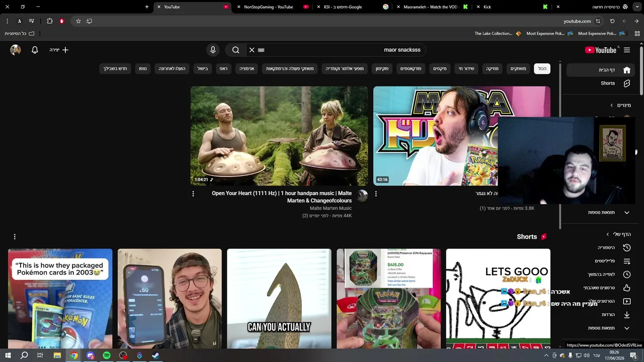Open the Pokémon cards 2003 short

click(60, 299)
